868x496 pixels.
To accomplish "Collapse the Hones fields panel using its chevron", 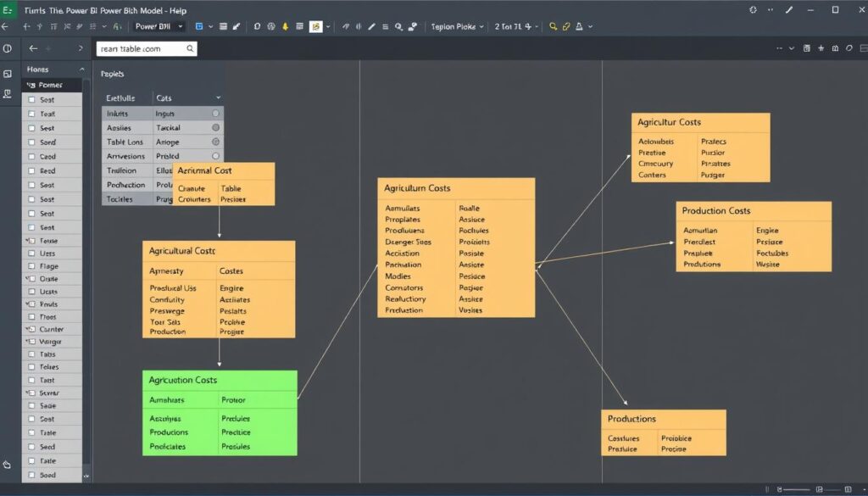I will point(81,69).
